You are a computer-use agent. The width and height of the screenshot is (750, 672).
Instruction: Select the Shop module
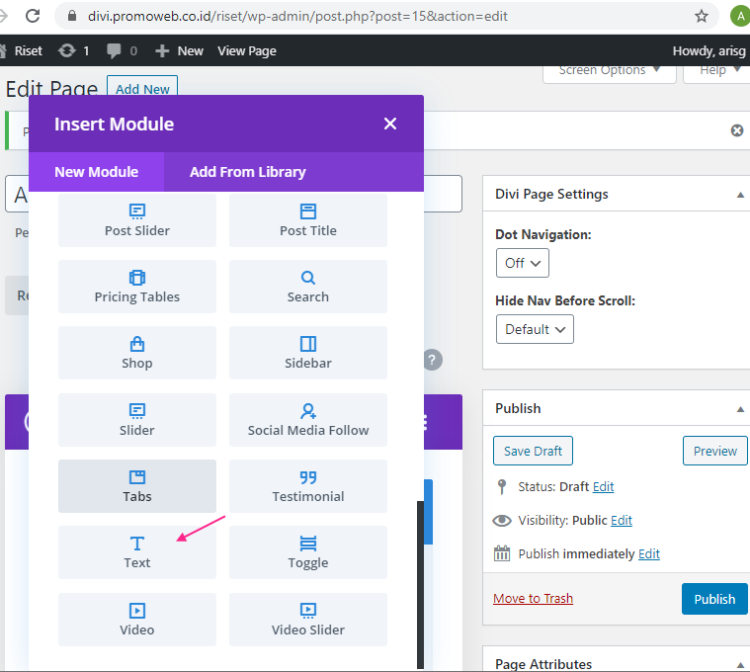pyautogui.click(x=137, y=353)
